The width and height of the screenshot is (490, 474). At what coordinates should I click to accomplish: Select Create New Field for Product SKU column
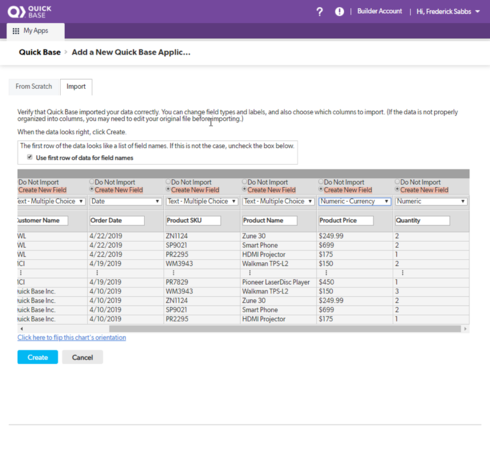click(168, 190)
